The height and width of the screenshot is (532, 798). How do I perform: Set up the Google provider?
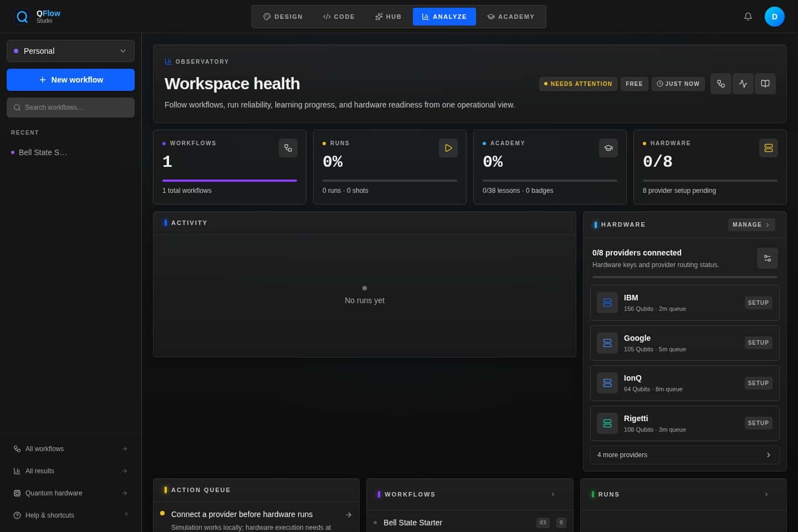[x=759, y=343]
